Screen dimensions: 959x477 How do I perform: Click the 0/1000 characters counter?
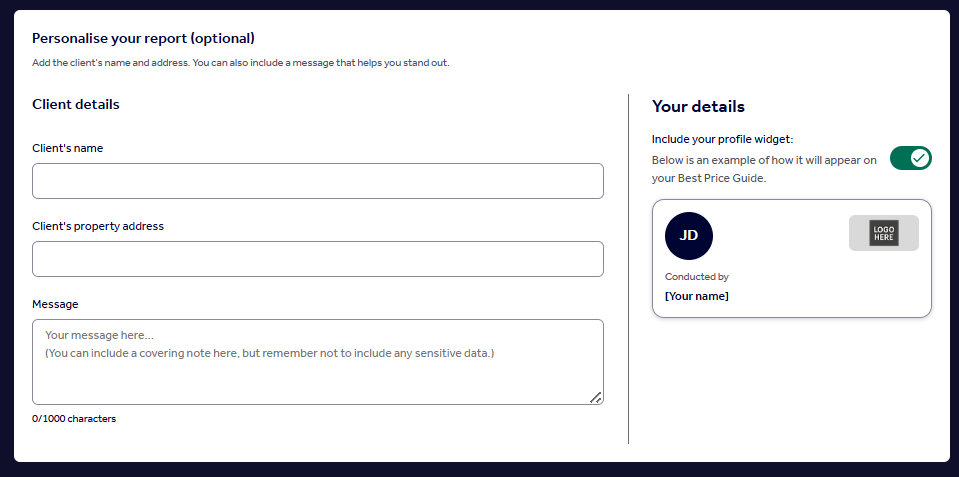[x=74, y=419]
